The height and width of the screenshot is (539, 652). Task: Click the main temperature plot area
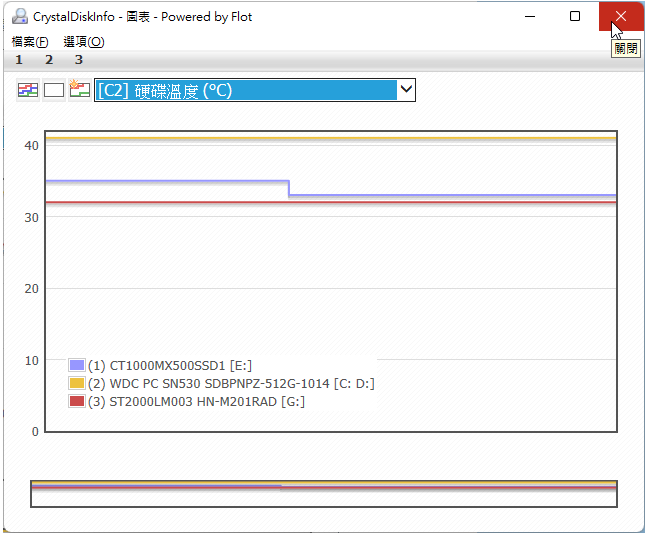click(331, 282)
